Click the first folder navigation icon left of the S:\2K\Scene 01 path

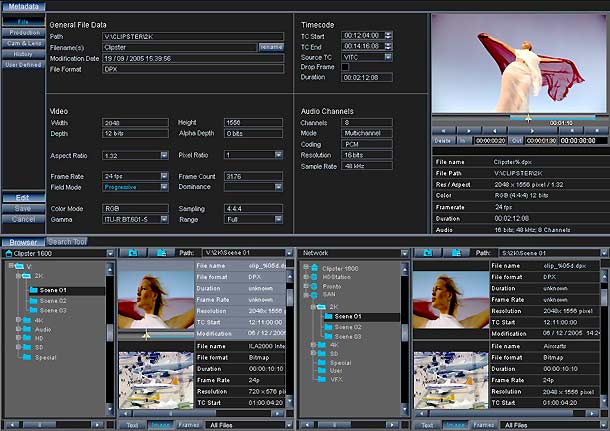[x=428, y=253]
